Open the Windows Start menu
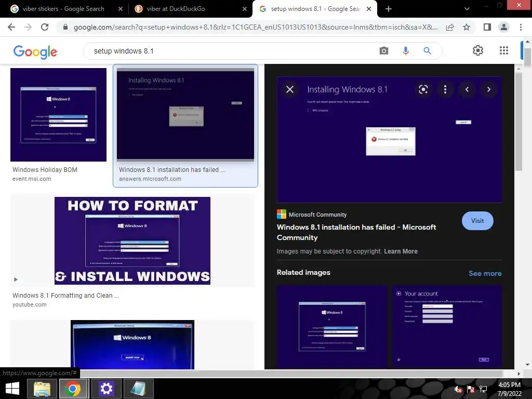Image resolution: width=532 pixels, height=399 pixels. click(12, 389)
